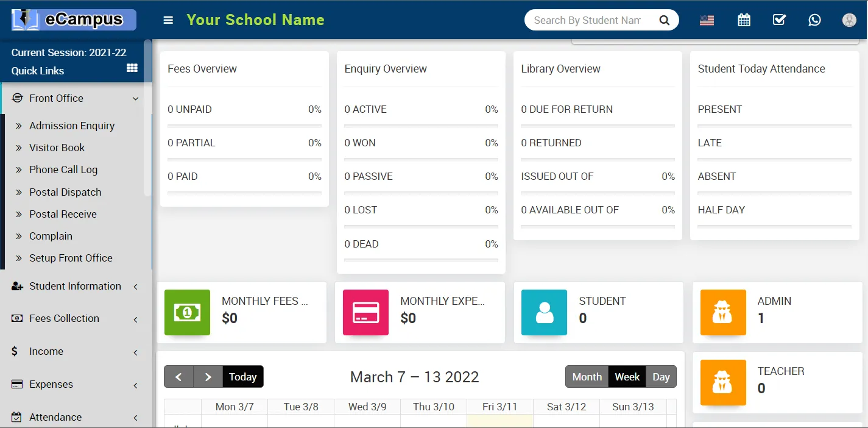Click the WhatsApp chat icon
Image resolution: width=868 pixels, height=428 pixels.
pyautogui.click(x=814, y=20)
